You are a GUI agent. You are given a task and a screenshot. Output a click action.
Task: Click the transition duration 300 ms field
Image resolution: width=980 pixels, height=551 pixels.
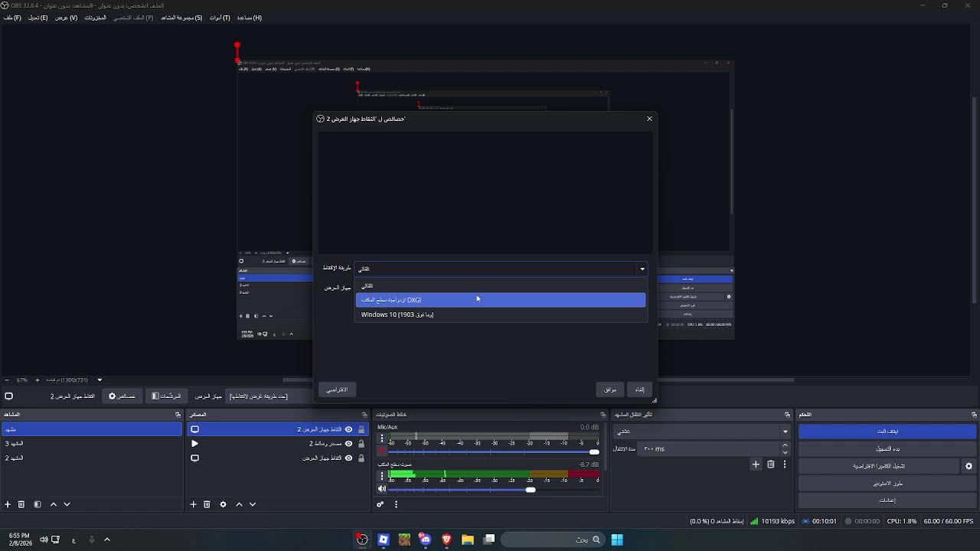coord(710,449)
